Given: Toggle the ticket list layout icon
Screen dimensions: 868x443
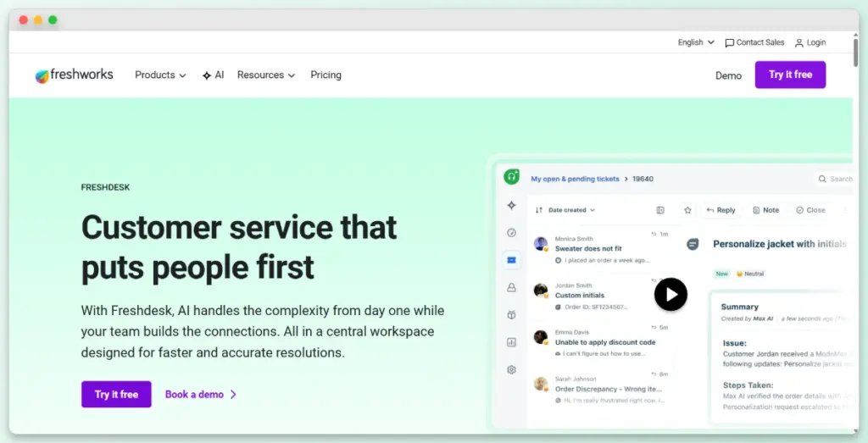Looking at the screenshot, I should click(660, 210).
